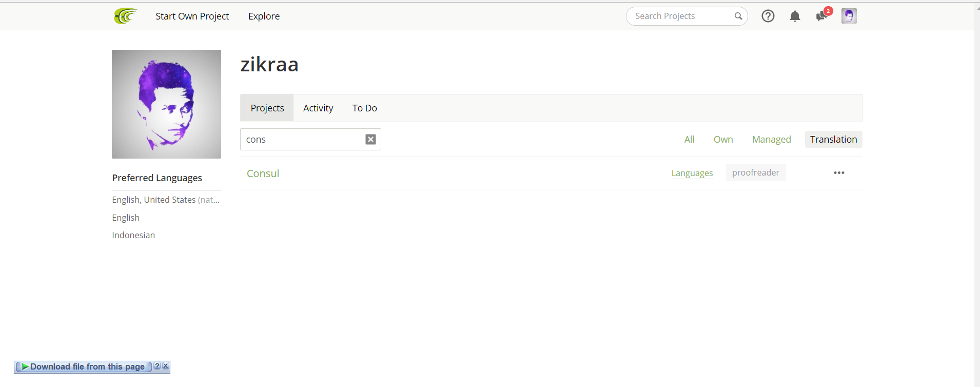This screenshot has width=980, height=387.
Task: Click the Crowdin logo in the header
Action: point(125,16)
